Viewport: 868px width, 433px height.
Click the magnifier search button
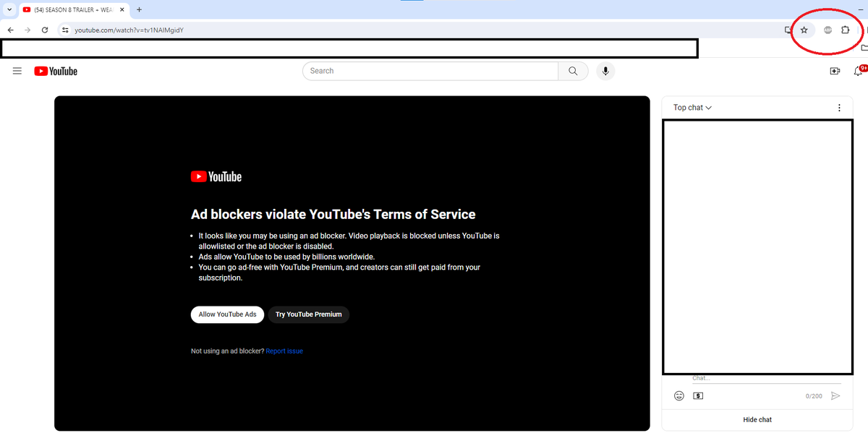(x=574, y=71)
